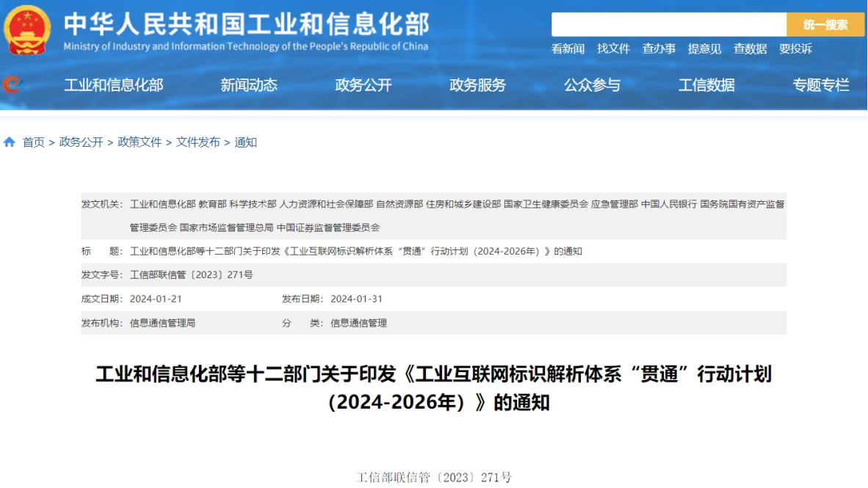This screenshot has height=488, width=868.
Task: Click the red swirl icon beside the navigation bar
Action: pos(11,84)
